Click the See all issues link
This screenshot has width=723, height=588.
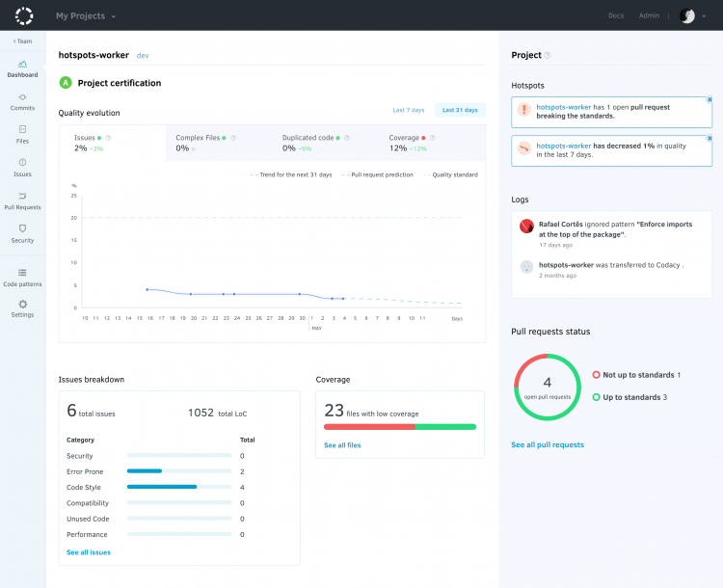(x=89, y=552)
